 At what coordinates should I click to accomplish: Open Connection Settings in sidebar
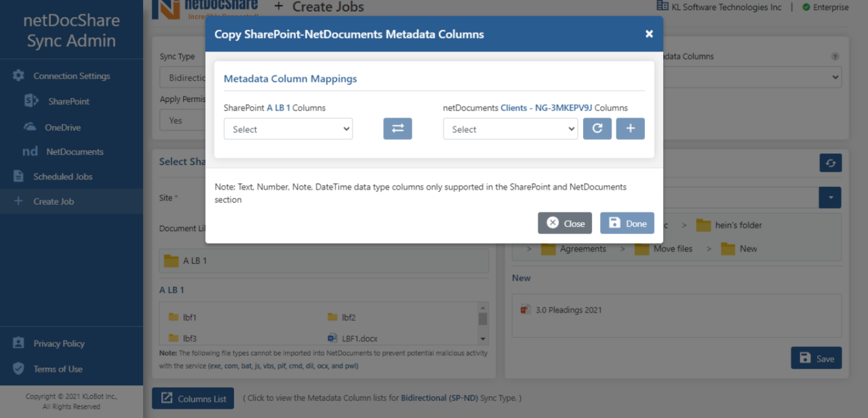(x=72, y=76)
